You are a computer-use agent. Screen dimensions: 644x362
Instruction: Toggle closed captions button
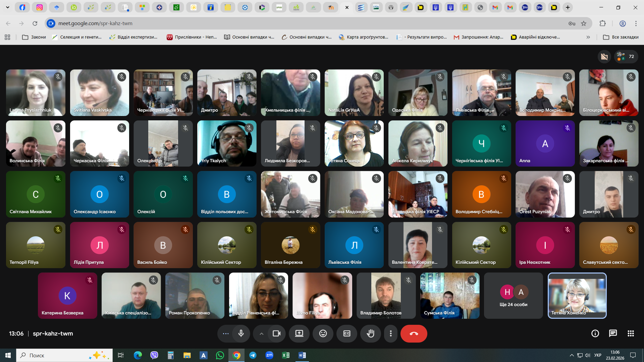346,334
